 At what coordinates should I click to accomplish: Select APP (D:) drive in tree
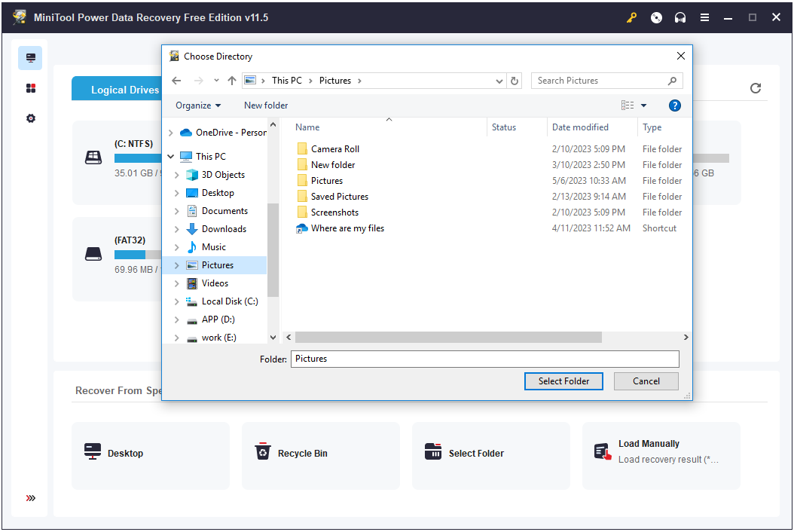coord(218,320)
